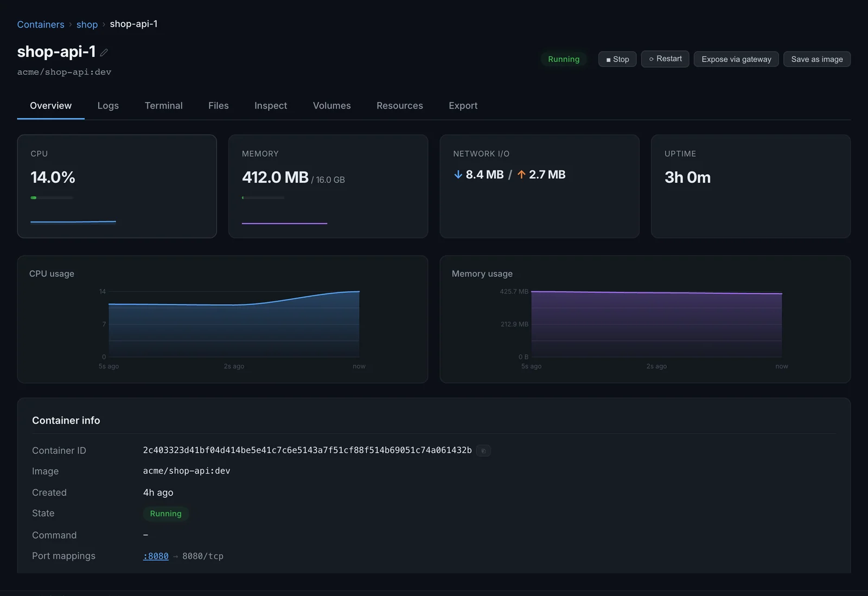The height and width of the screenshot is (596, 868).
Task: Click the download arrow icon next to 8.4 MB
Action: point(458,175)
